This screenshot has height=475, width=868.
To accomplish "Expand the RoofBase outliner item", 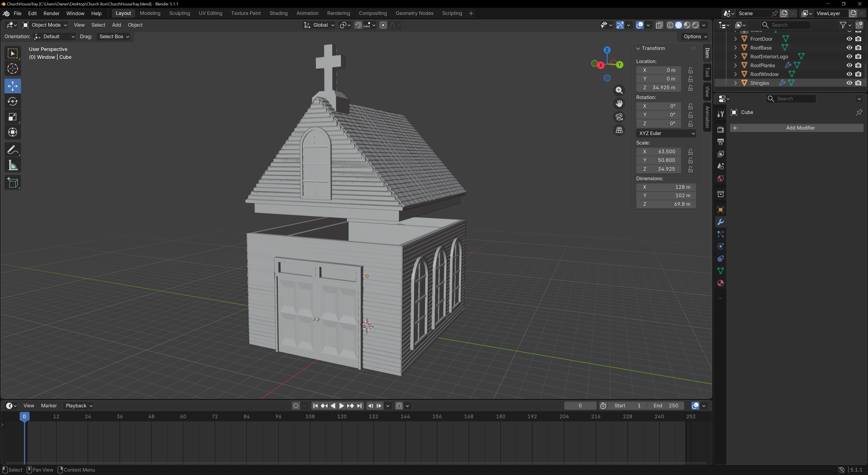I will (x=735, y=48).
